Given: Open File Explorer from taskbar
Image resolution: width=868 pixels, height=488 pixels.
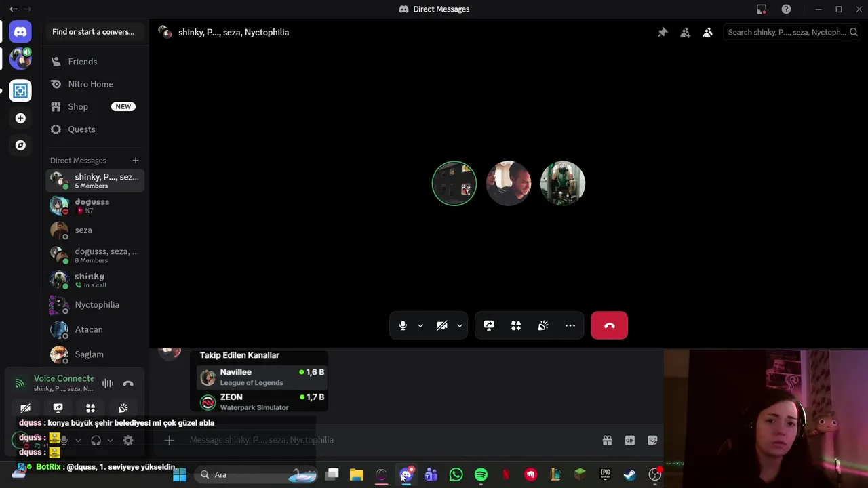Looking at the screenshot, I should pos(357,475).
